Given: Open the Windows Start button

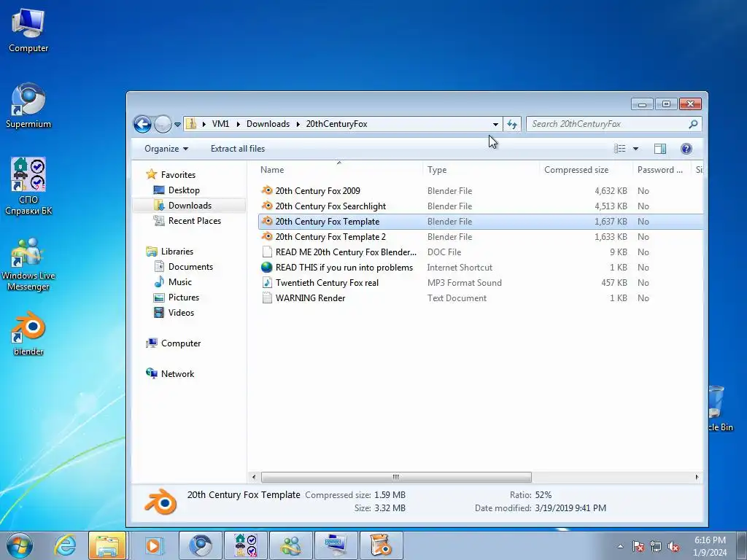Looking at the screenshot, I should pos(19,545).
